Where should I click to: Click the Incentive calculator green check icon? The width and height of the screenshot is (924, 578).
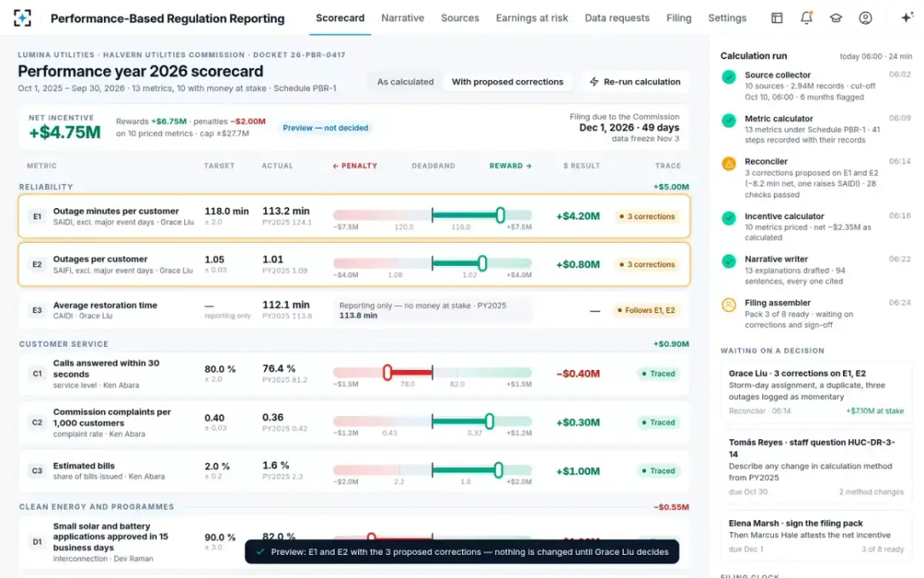pyautogui.click(x=728, y=218)
